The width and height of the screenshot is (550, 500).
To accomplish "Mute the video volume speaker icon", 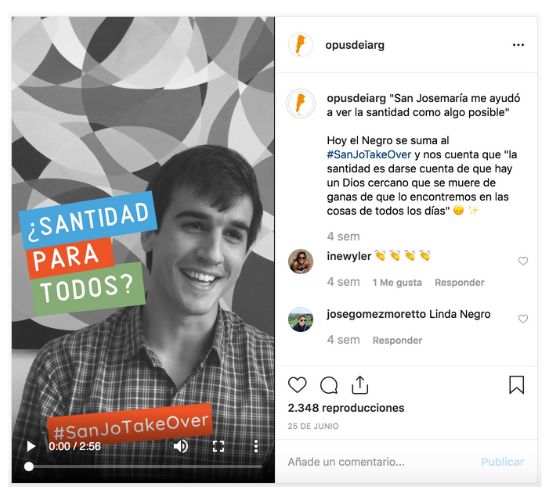I will click(x=181, y=446).
